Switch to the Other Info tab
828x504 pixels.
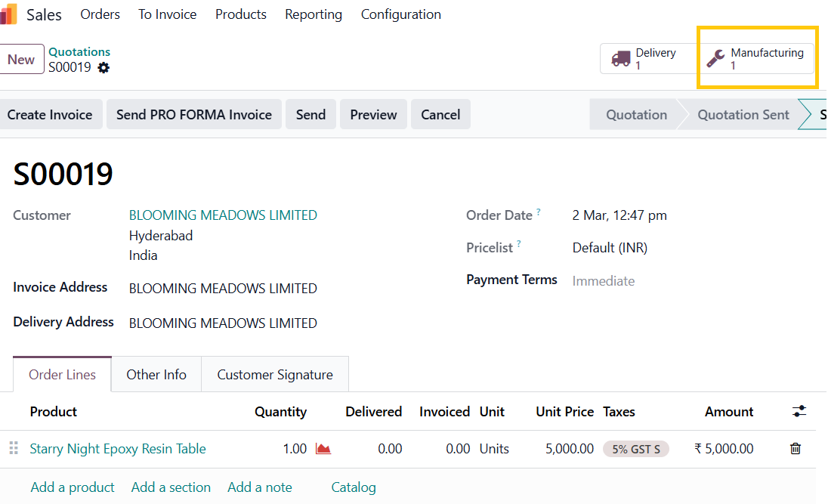tap(156, 375)
